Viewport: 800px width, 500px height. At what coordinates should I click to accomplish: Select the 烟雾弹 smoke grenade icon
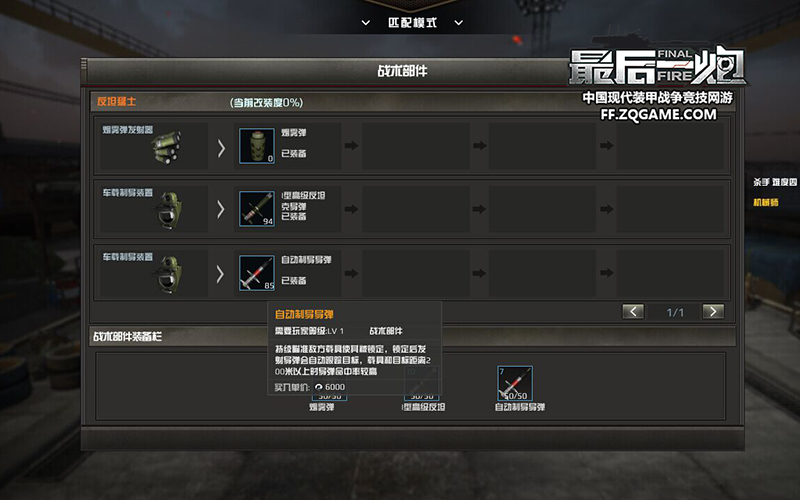click(257, 146)
